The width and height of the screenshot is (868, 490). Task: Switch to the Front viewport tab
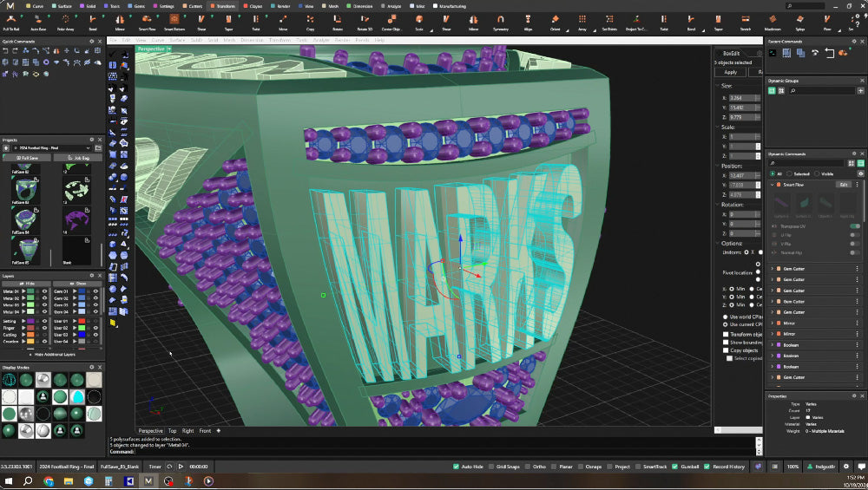coord(205,431)
